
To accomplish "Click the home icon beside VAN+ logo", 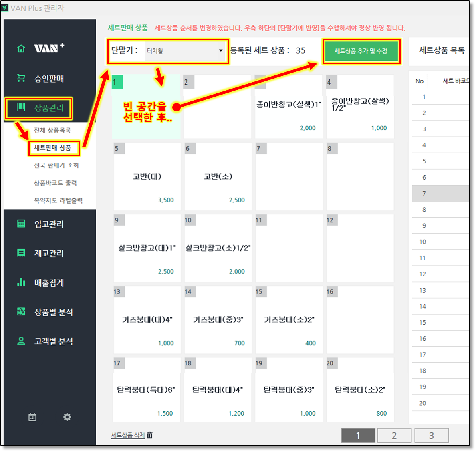I will click(21, 49).
